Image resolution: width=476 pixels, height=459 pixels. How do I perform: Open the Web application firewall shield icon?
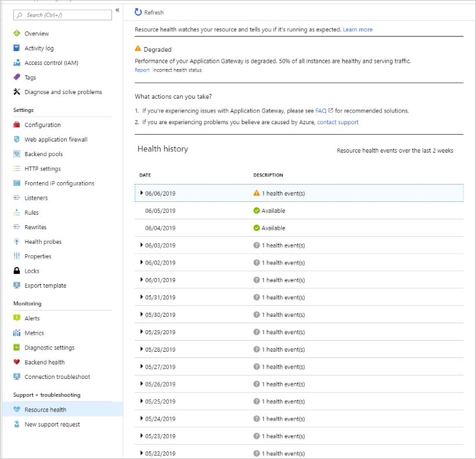(17, 139)
